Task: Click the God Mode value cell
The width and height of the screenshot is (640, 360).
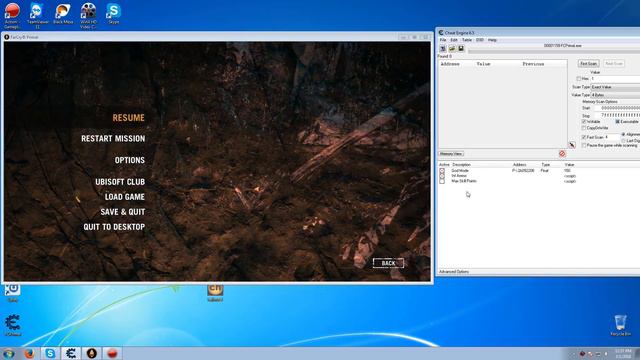Action: (x=568, y=171)
